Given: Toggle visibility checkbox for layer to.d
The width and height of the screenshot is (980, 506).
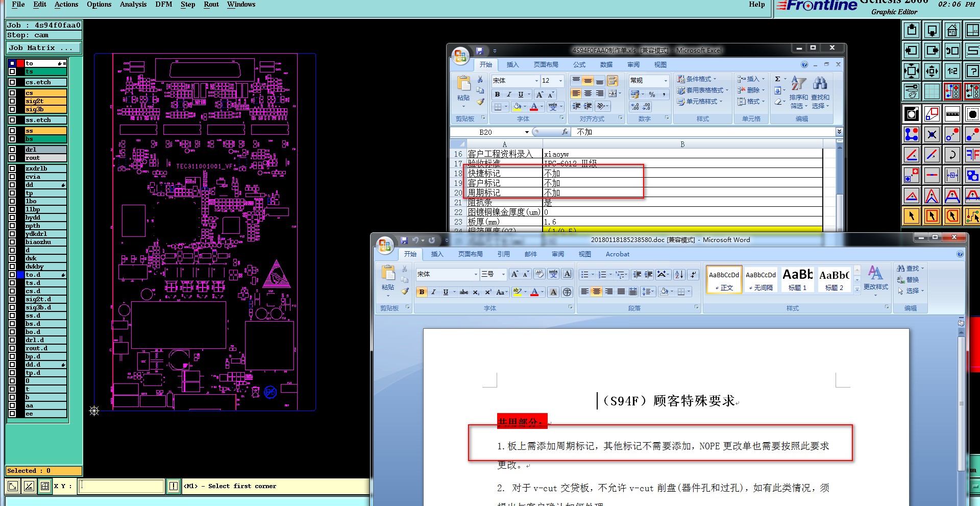Looking at the screenshot, I should pyautogui.click(x=12, y=275).
